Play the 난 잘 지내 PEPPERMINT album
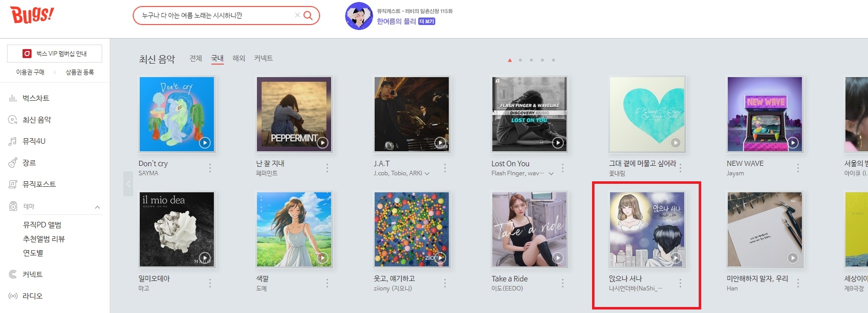Image resolution: width=868 pixels, height=313 pixels. (x=322, y=143)
